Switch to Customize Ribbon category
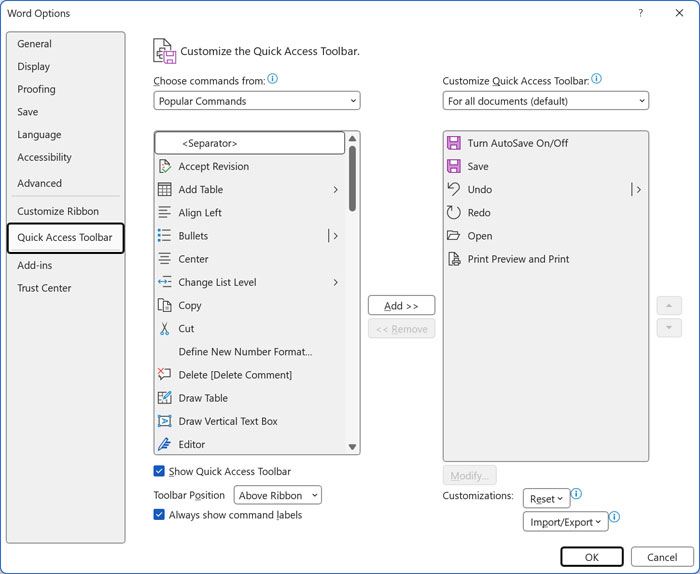Viewport: 700px width, 574px height. [x=66, y=211]
